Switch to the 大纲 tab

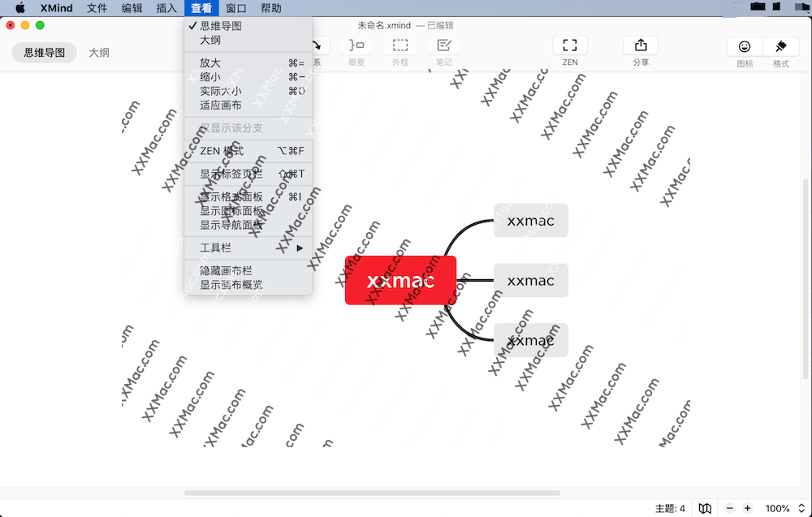(x=99, y=52)
